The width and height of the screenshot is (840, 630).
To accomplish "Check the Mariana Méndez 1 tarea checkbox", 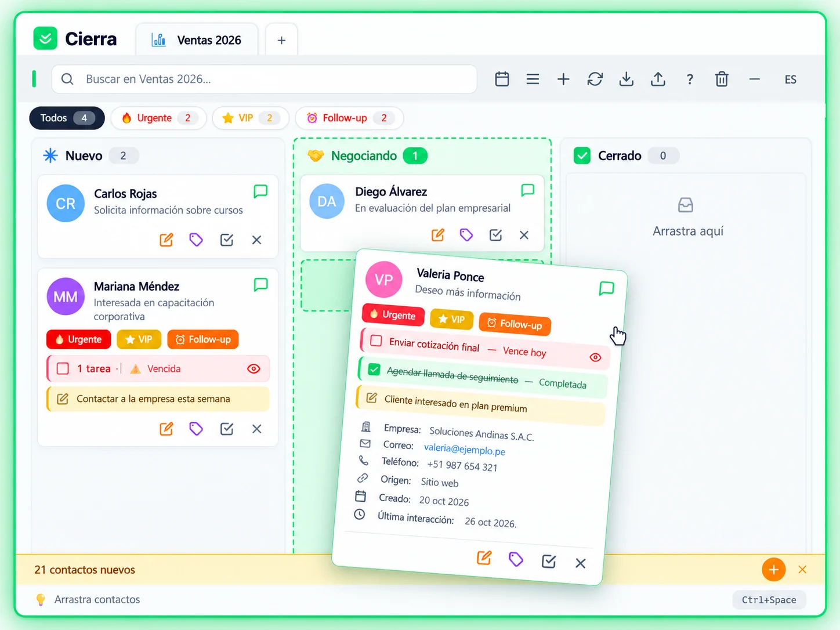I will click(63, 368).
